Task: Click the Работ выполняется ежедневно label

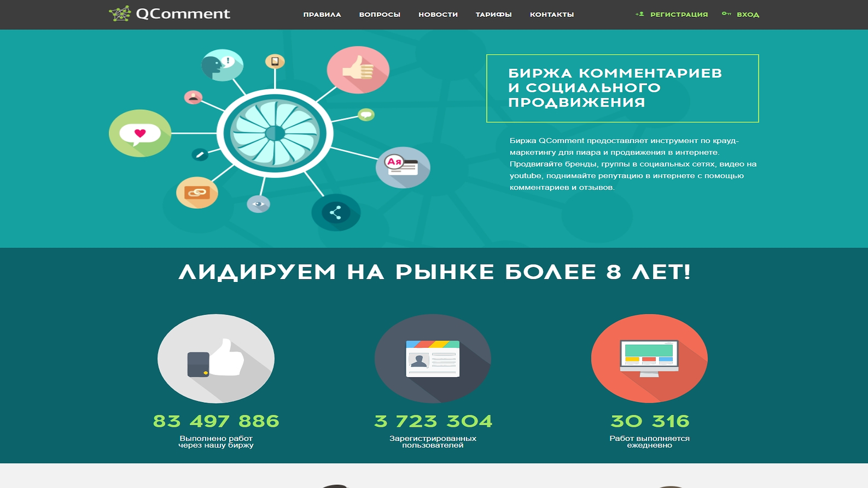Action: (649, 442)
